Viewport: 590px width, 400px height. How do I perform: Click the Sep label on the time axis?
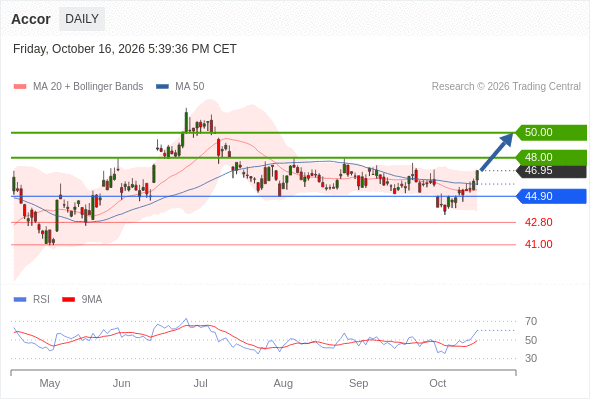click(358, 383)
